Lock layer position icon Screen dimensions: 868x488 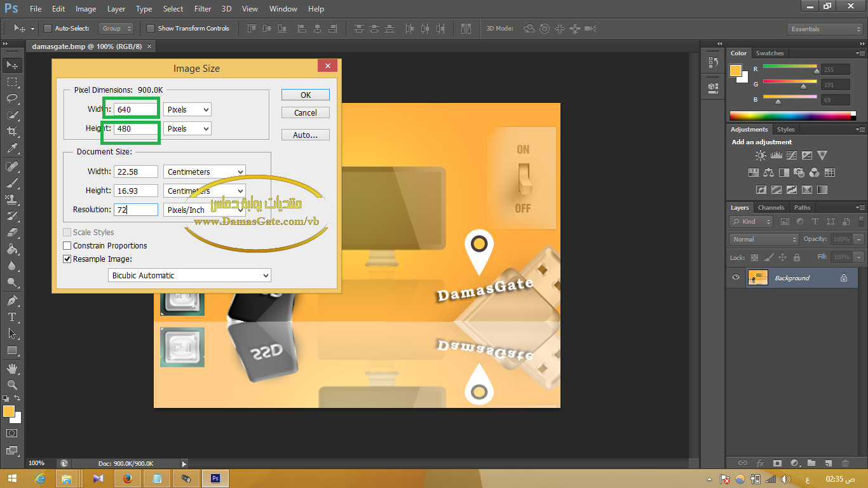782,257
